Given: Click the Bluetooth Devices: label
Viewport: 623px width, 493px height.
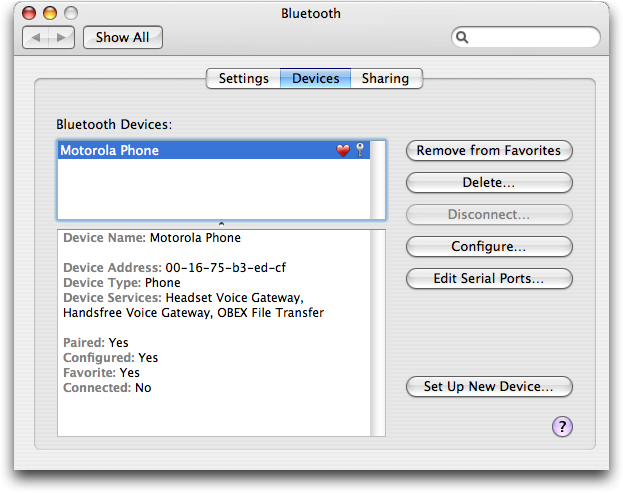Looking at the screenshot, I should [x=114, y=125].
